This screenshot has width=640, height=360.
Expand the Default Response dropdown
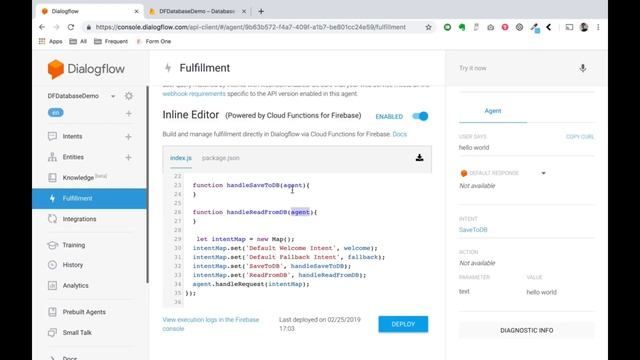[x=543, y=173]
